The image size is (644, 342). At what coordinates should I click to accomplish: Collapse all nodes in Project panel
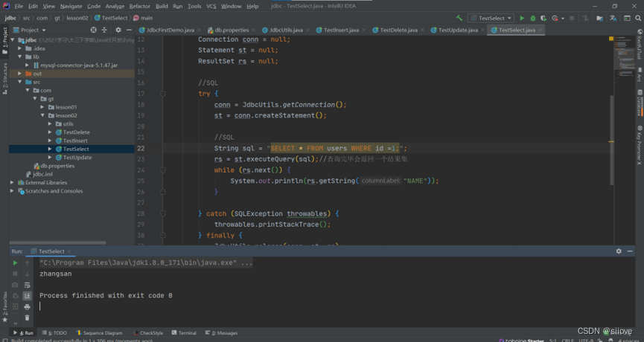(x=105, y=30)
